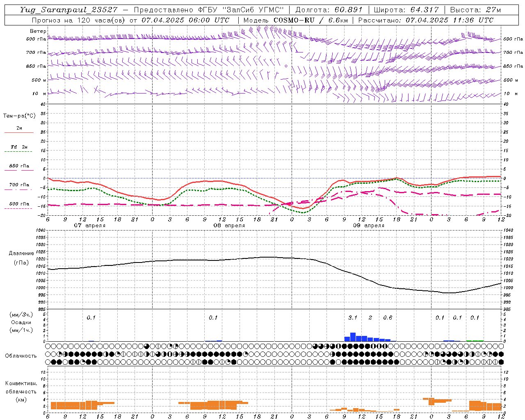Screen dimensions: 525x420
Task: Click the Тем-ра(°C) axis label
Action: (x=19, y=116)
